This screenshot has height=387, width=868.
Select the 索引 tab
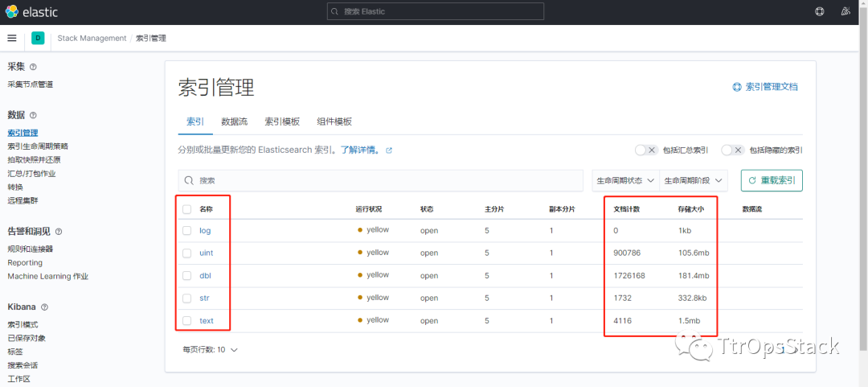(x=194, y=122)
